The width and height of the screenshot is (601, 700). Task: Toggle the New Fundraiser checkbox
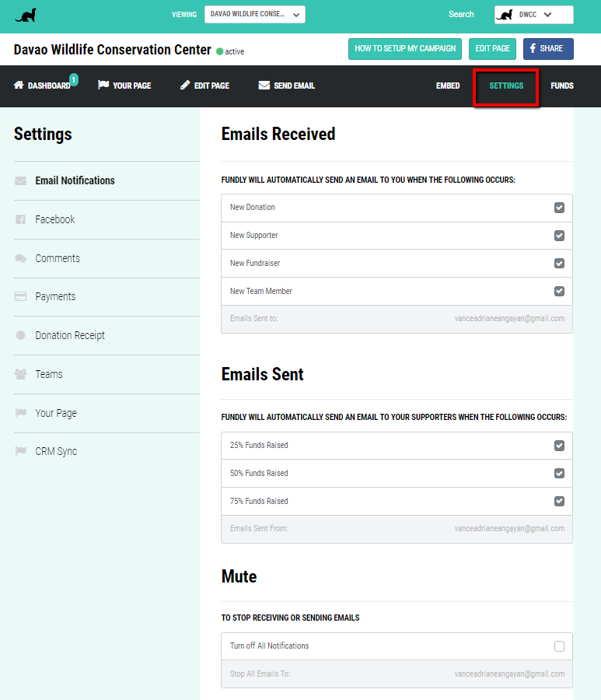click(x=559, y=264)
